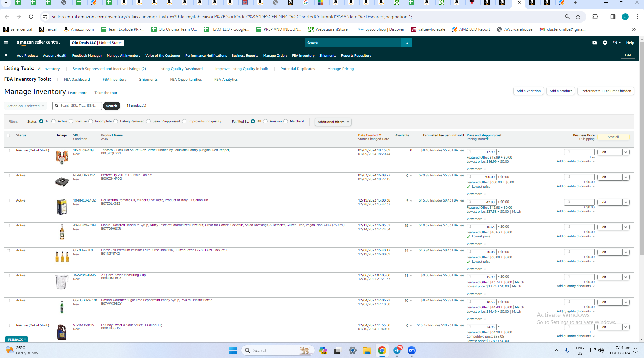Open Chrome from the taskbar
644x358 pixels.
click(382, 350)
